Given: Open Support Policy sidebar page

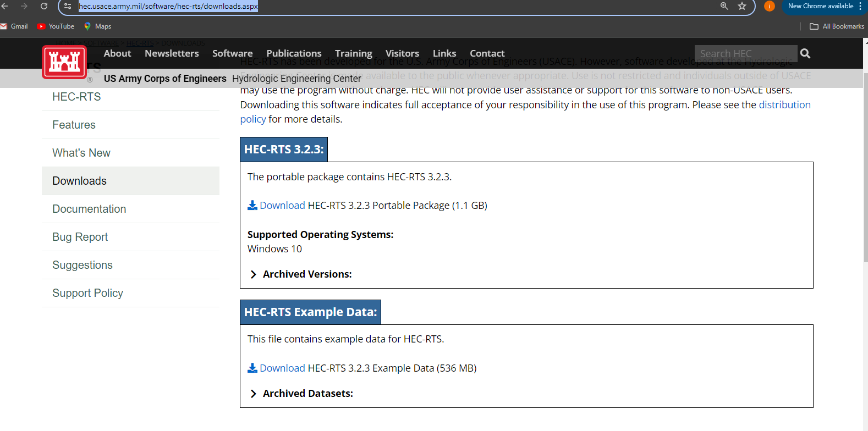Looking at the screenshot, I should (130, 293).
